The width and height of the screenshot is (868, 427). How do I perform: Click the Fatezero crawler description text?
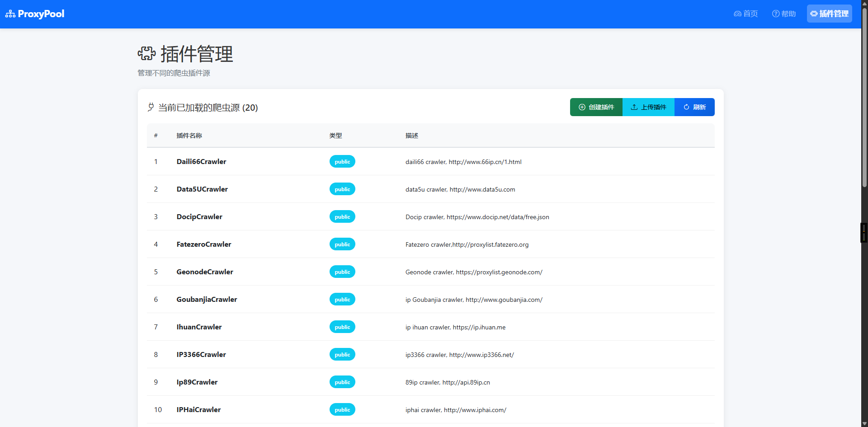pyautogui.click(x=467, y=244)
